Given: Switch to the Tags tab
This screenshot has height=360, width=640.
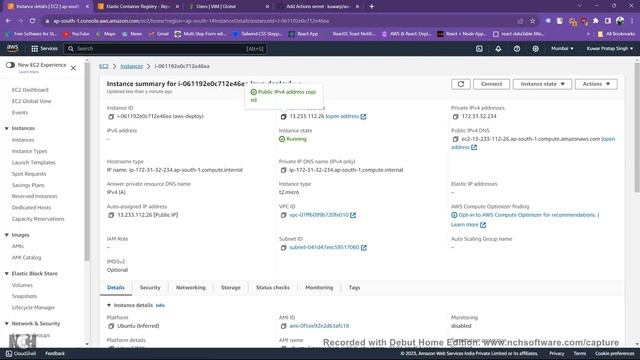Looking at the screenshot, I should click(x=354, y=288).
